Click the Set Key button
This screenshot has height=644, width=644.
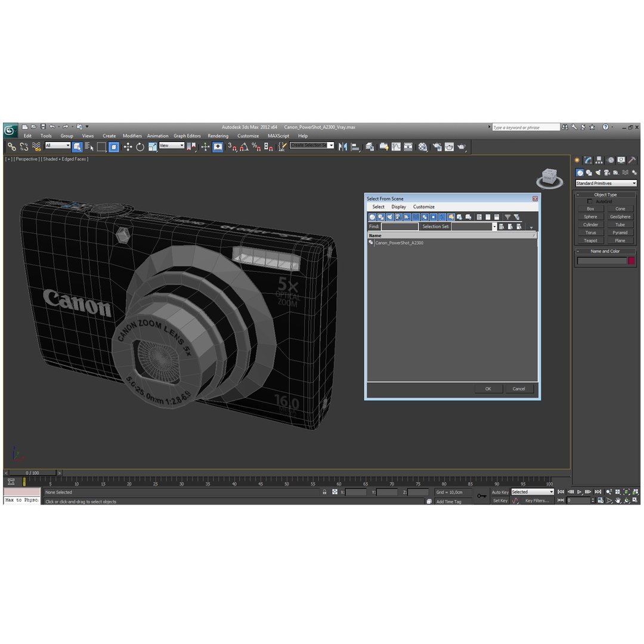(x=500, y=501)
